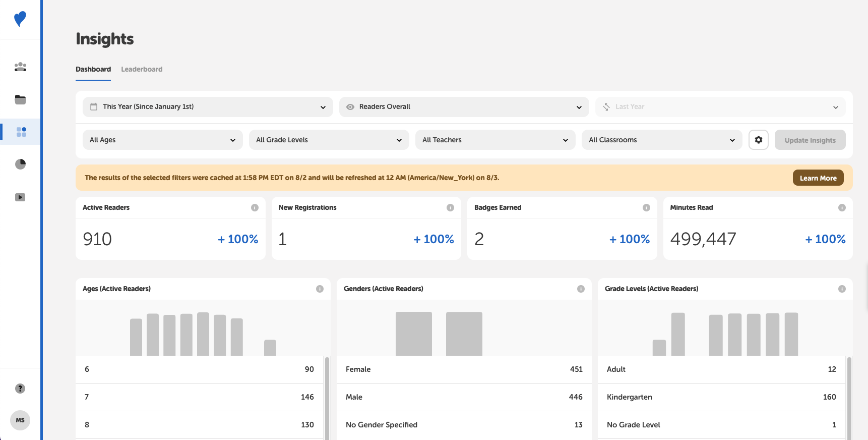
Task: Select the age 8 row
Action: (x=200, y=425)
